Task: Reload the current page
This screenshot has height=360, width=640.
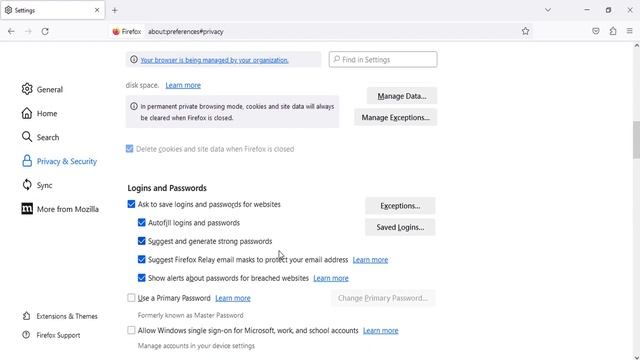Action: [45, 31]
